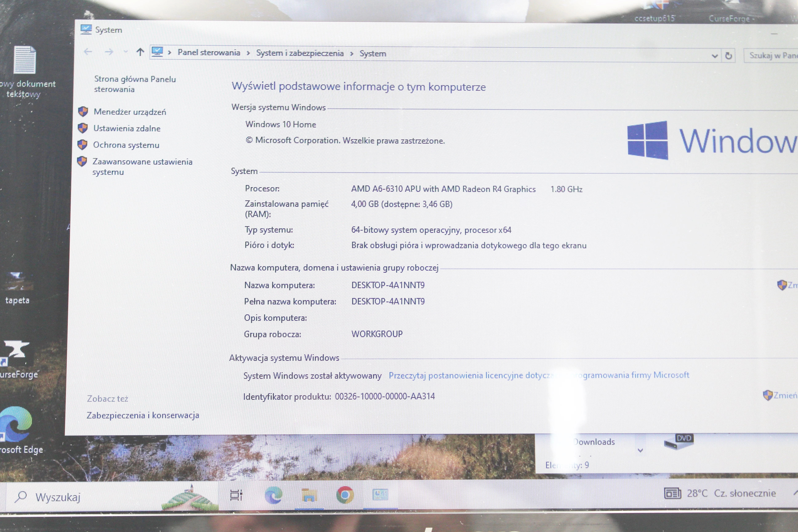Select Windows 10 Home text
Image resolution: width=798 pixels, height=532 pixels.
[x=281, y=125]
